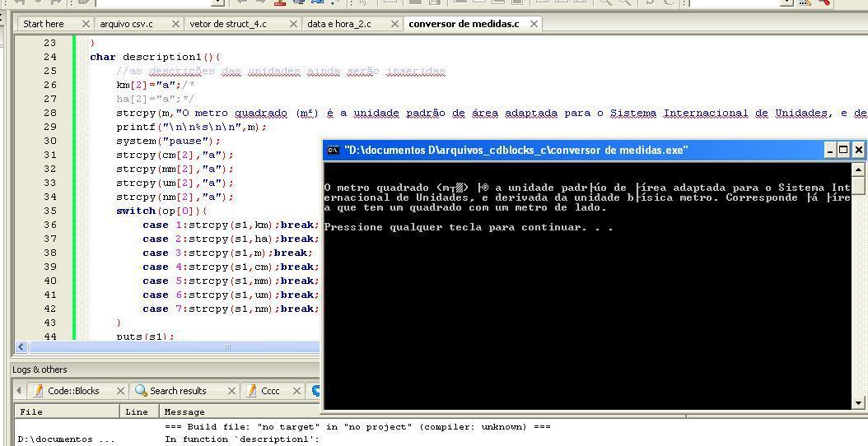Click line number 24 in the gutter
This screenshot has width=868, height=446.
(x=49, y=57)
